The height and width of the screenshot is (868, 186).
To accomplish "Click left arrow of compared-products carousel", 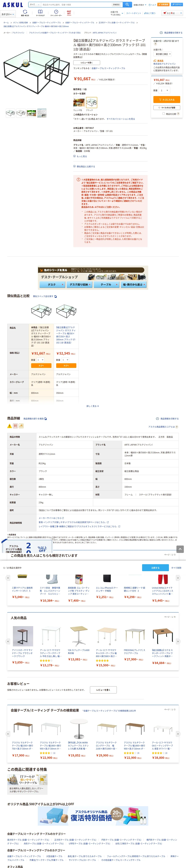I will [8, 578].
